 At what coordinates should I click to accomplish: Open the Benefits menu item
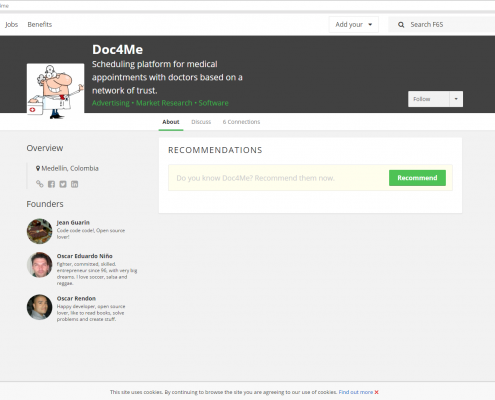40,25
